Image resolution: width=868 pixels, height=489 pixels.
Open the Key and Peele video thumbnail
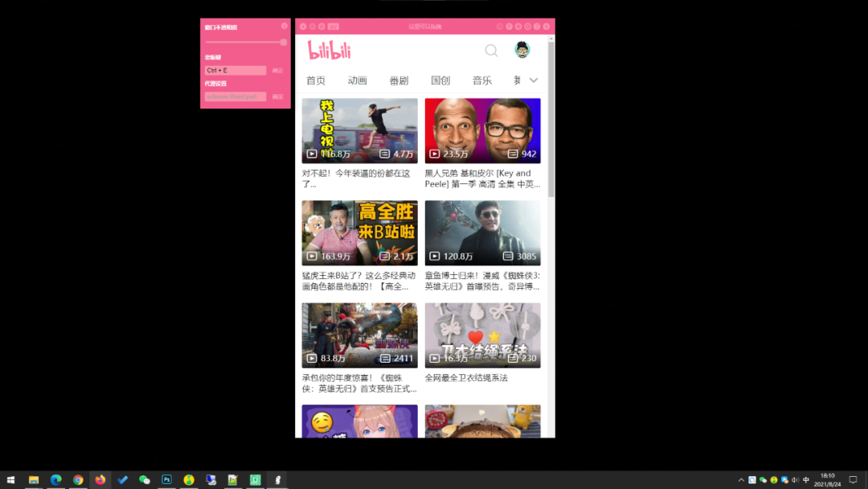point(483,131)
